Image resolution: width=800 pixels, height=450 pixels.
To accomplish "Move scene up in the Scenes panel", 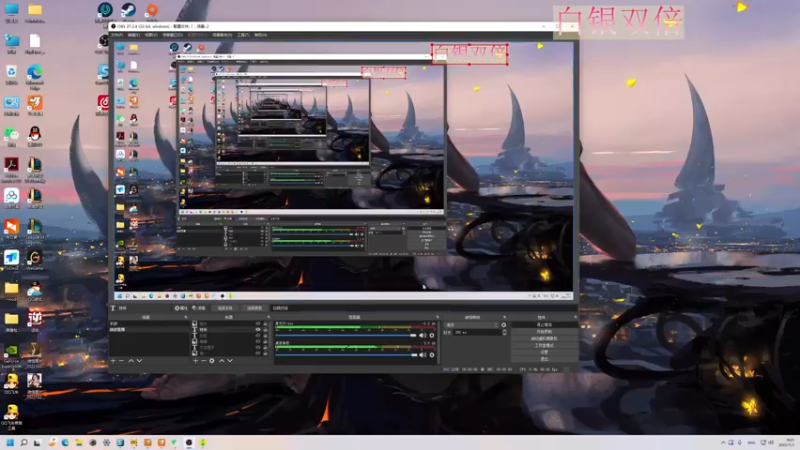I will 131,360.
